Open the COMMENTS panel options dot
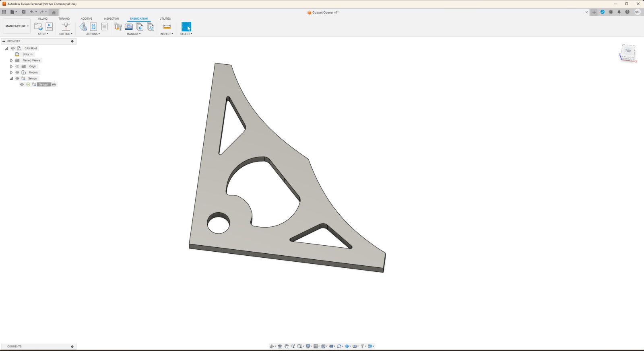Screen dimensions: 644x351 [x=72, y=347]
